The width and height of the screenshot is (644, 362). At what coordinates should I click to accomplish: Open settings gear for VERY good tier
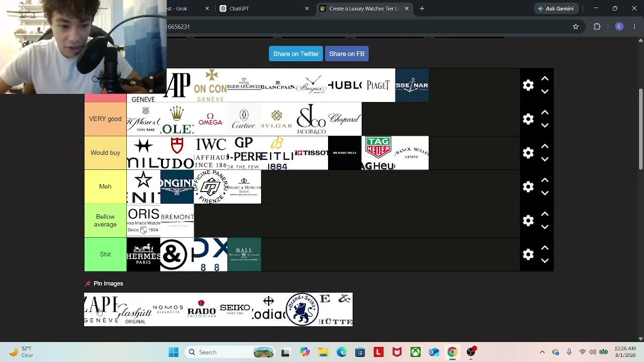pyautogui.click(x=528, y=119)
